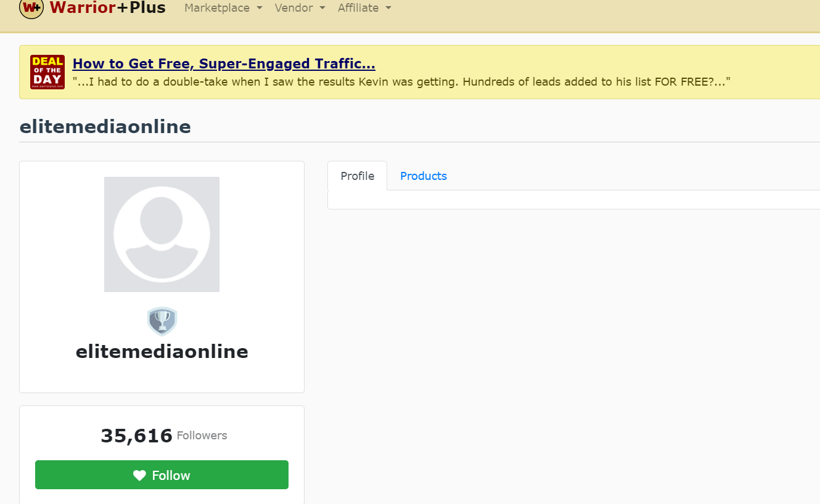Click the elitemediaonline name under the avatar
Screen dimensions: 820x504
162,352
